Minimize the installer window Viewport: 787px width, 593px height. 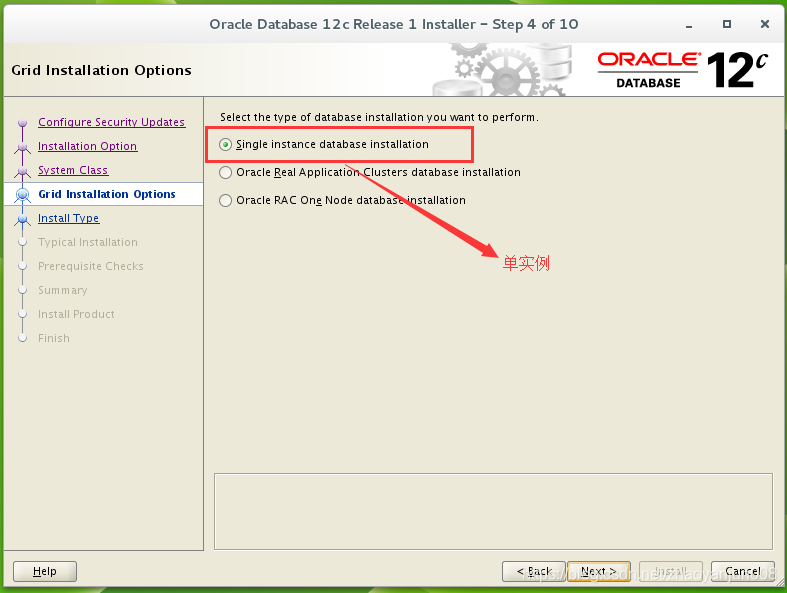pos(689,25)
